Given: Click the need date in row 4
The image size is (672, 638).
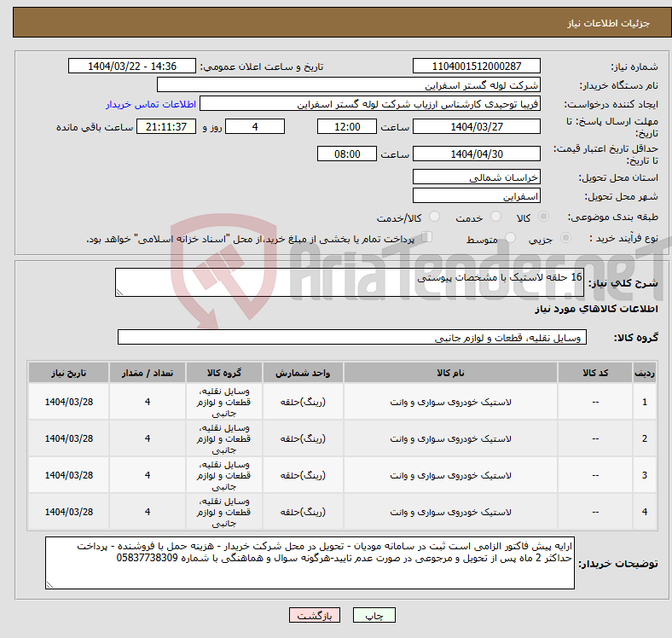Looking at the screenshot, I should 68,512.
